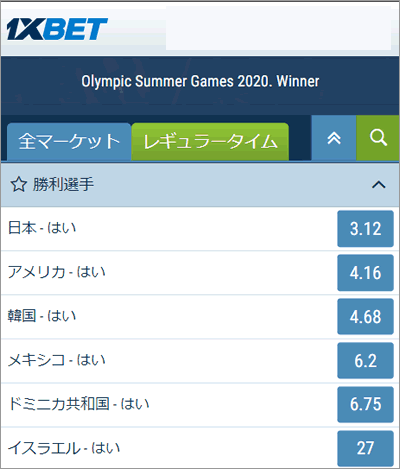Switch to the 全マーケット tab
400x469 pixels.
pos(69,142)
